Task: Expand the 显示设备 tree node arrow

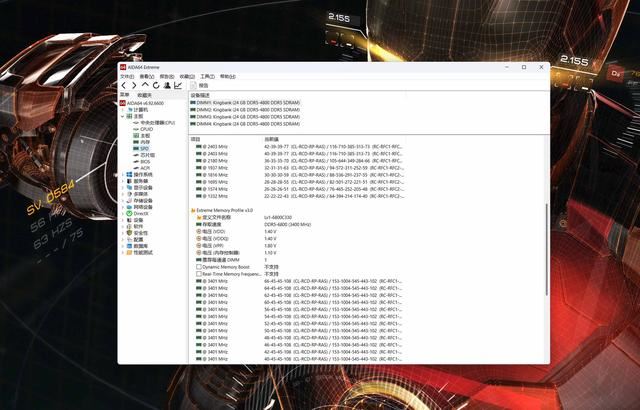Action: tap(123, 188)
